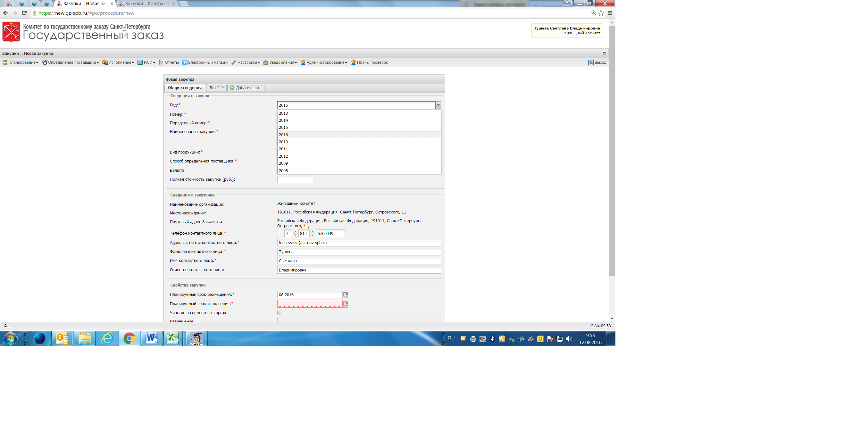Viewport: 868px width, 441px height.
Task: Select year 2016 in the list
Action: [359, 135]
